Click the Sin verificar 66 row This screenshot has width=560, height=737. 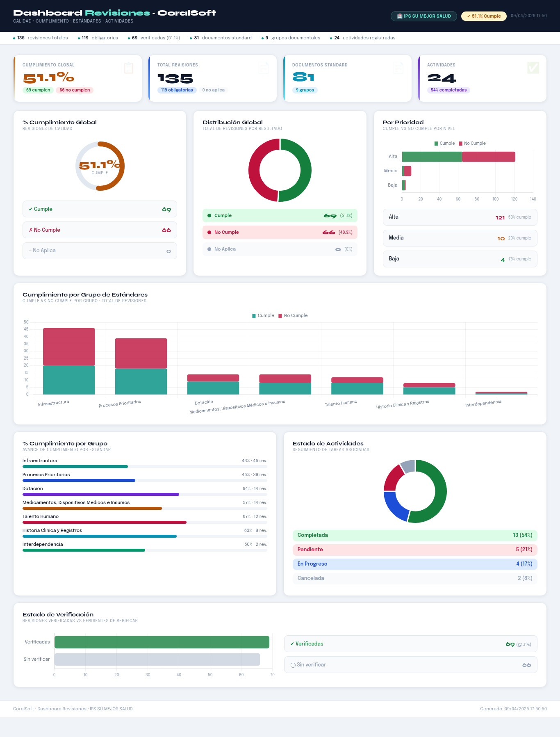coord(411,665)
